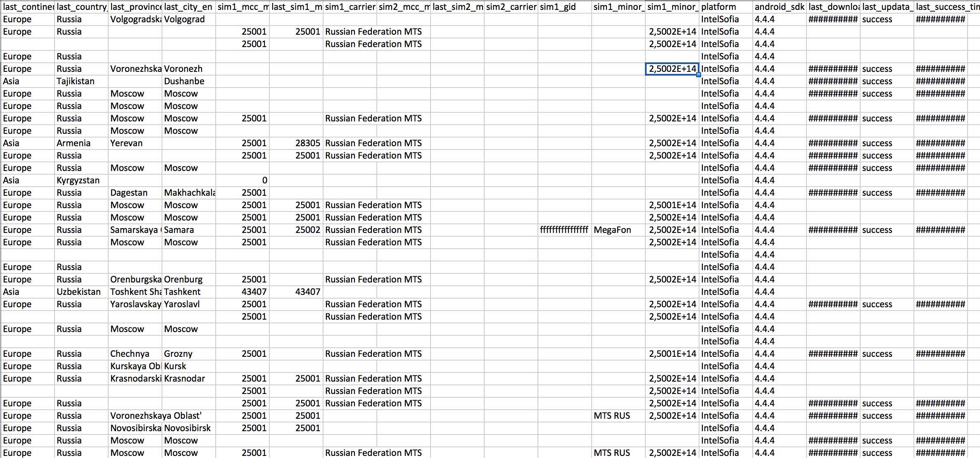The image size is (980, 458).
Task: Select the highlighted 2,5002E+14 cell in Voronezh row
Action: coord(672,69)
